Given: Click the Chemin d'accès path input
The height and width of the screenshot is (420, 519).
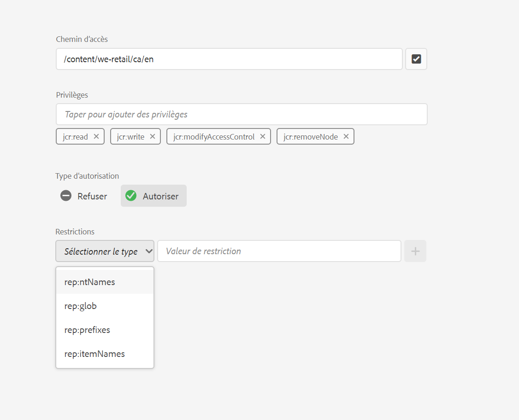Looking at the screenshot, I should tap(229, 59).
